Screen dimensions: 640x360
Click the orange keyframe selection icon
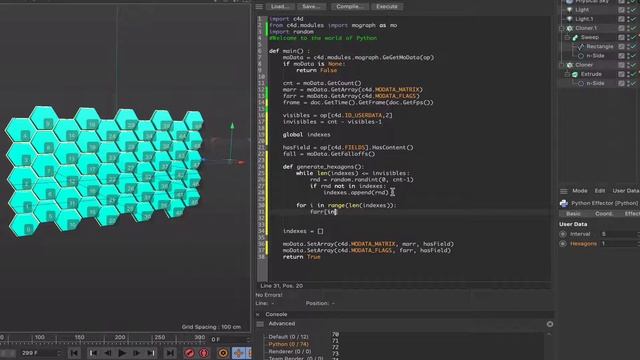coord(223,353)
